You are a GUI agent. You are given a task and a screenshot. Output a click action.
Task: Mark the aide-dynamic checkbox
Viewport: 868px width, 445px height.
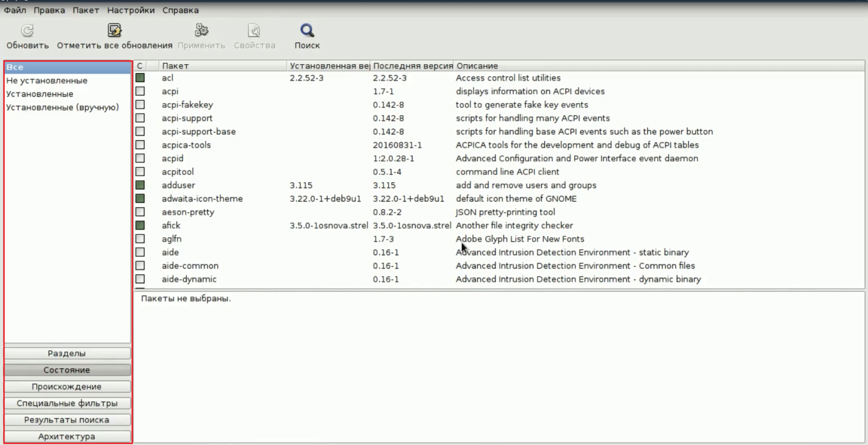click(x=140, y=279)
